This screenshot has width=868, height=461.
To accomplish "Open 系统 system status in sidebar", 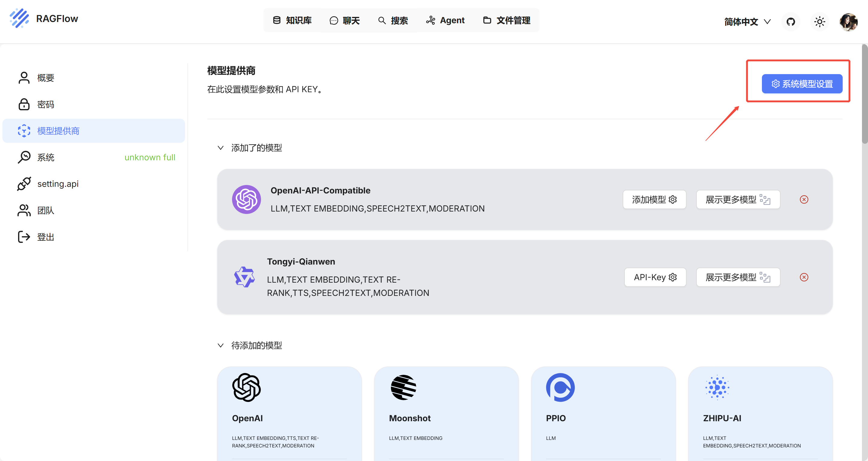I will click(x=94, y=157).
